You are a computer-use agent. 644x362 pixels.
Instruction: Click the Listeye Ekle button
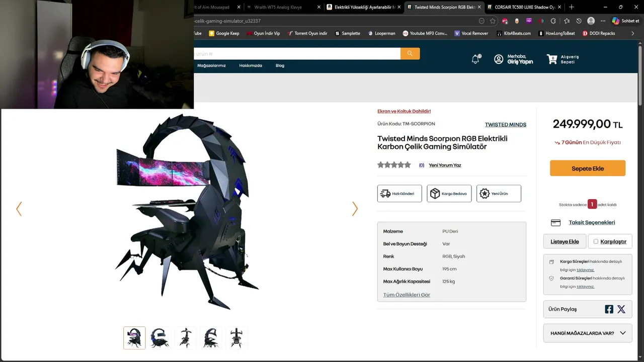[565, 241]
